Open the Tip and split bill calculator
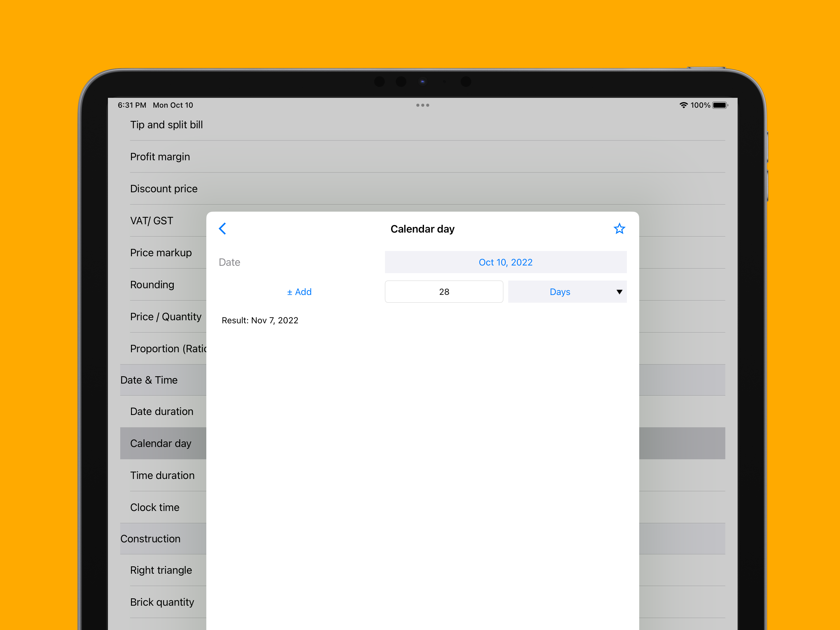The image size is (840, 630). pyautogui.click(x=166, y=125)
